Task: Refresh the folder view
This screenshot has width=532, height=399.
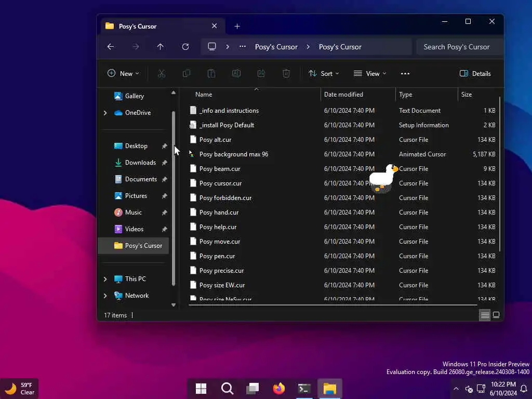Action: [x=185, y=47]
